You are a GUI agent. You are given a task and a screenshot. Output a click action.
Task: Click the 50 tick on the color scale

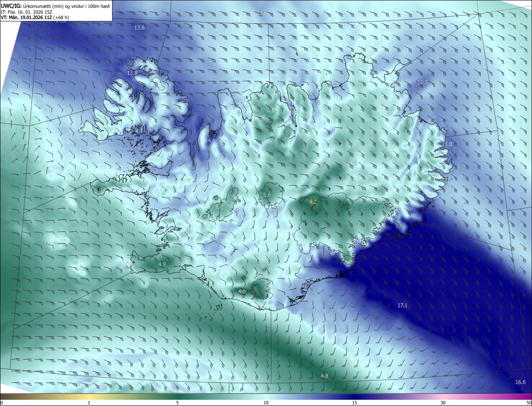pyautogui.click(x=529, y=403)
